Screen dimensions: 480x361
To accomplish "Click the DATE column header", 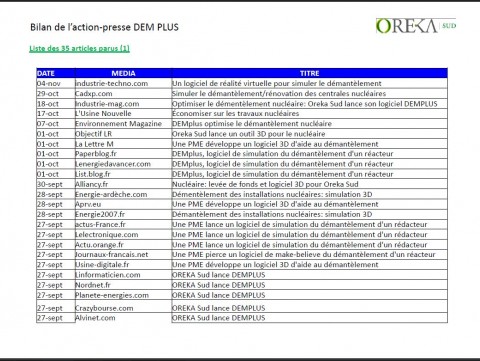I will coord(56,73).
